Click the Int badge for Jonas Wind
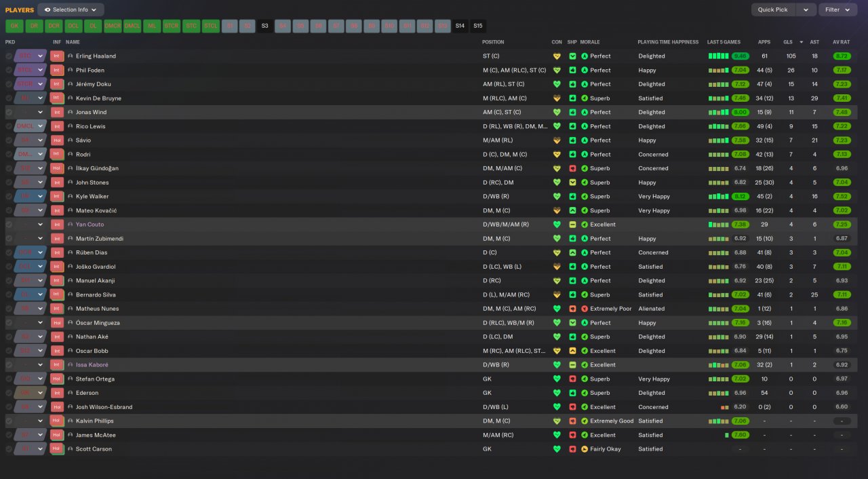This screenshot has width=868, height=479. point(57,112)
